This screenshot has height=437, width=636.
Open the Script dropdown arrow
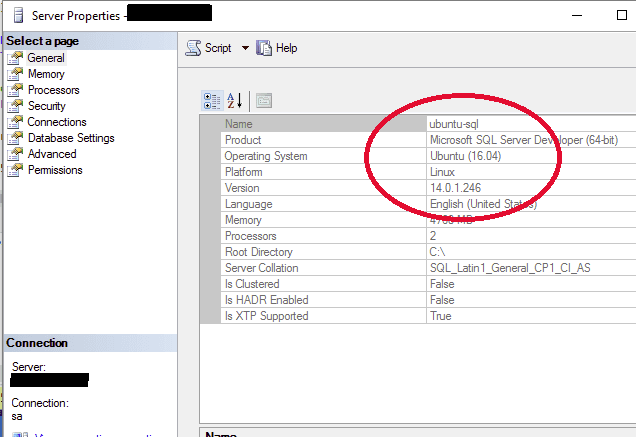pyautogui.click(x=245, y=48)
